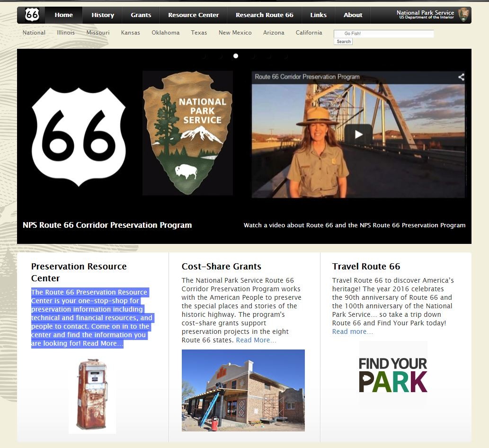Screen dimensions: 489x448
Task: Go to the New Mexico link
Action: pyautogui.click(x=235, y=33)
